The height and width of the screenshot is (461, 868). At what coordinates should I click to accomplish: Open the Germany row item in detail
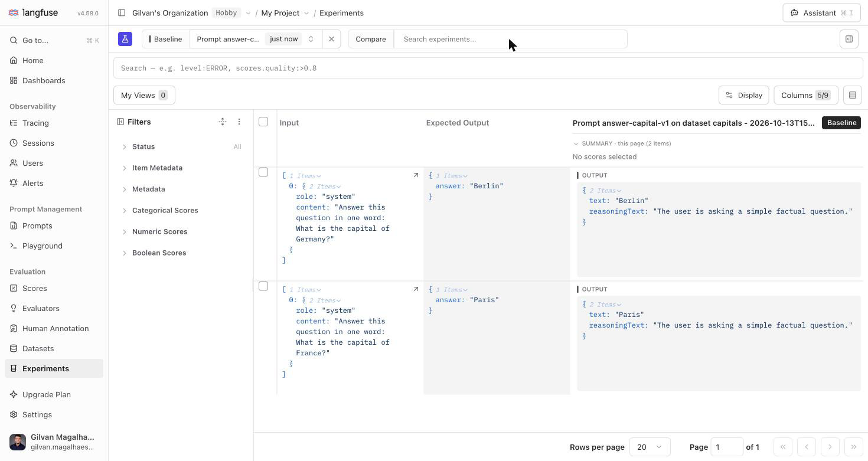416,175
